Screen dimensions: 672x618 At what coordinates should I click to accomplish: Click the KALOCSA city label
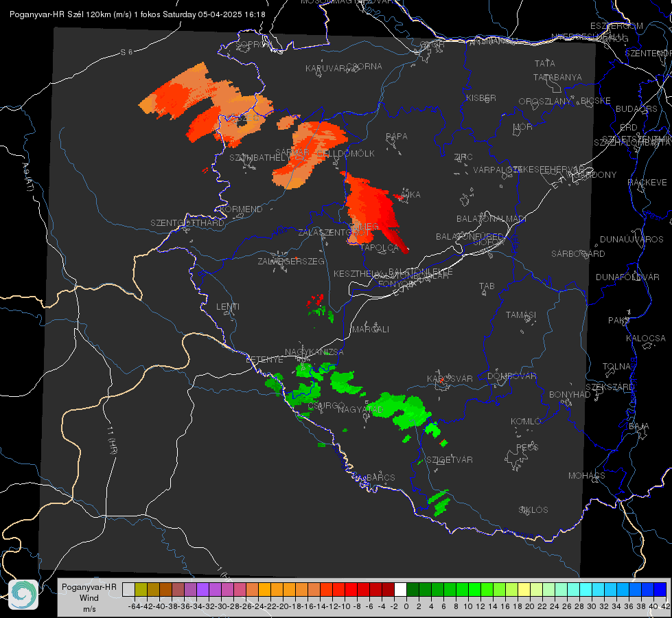646,339
